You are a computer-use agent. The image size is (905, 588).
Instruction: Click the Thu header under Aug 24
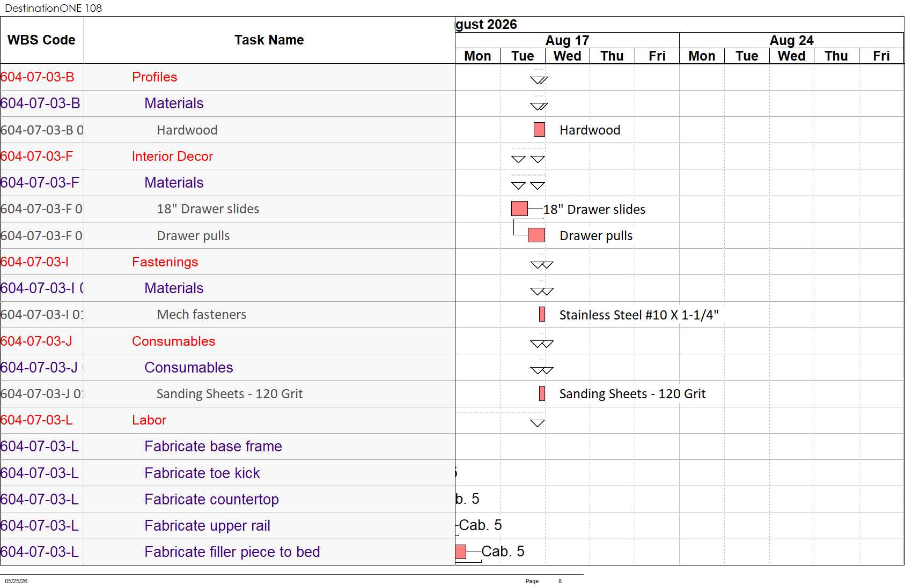click(836, 56)
